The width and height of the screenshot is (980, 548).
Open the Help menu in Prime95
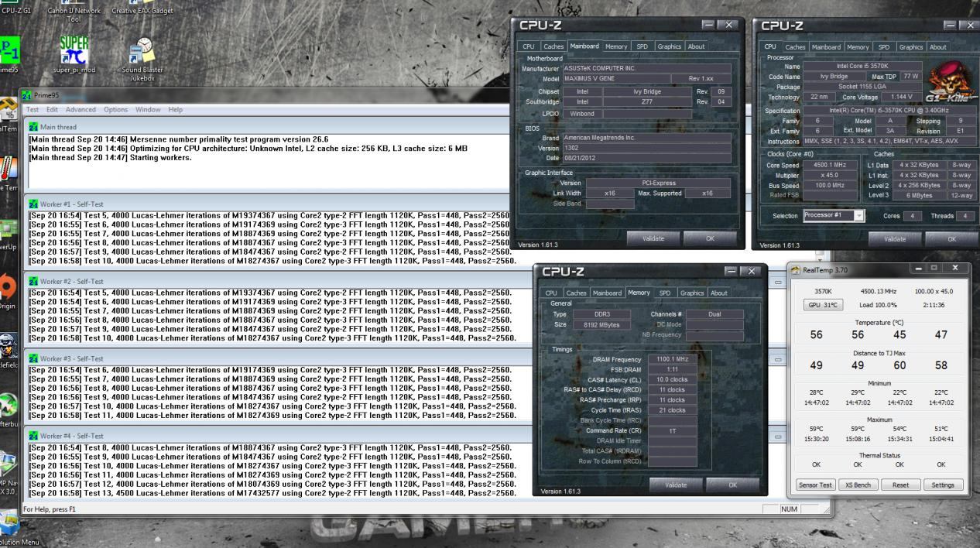[x=176, y=110]
